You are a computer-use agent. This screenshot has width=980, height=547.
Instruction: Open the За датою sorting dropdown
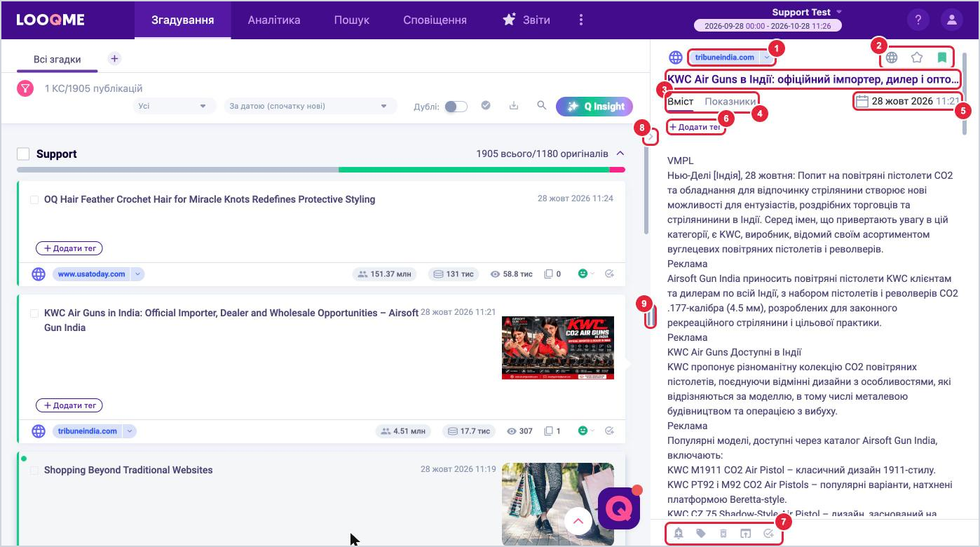[x=310, y=107]
